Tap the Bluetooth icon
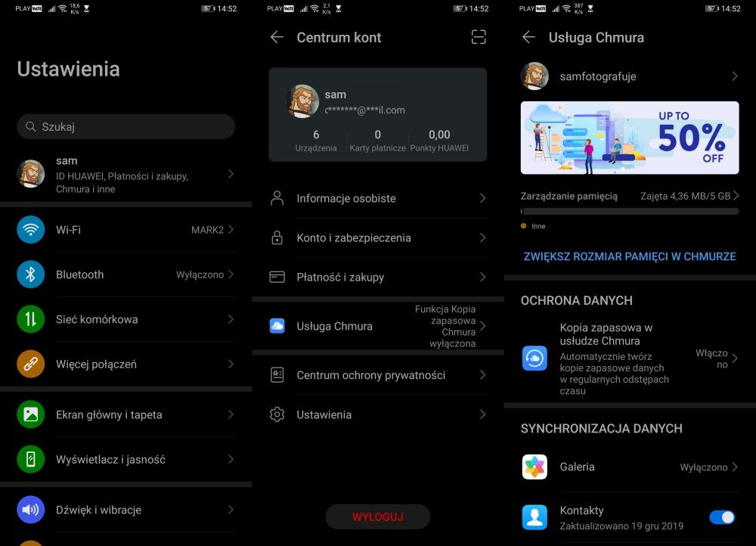This screenshot has height=546, width=756. point(30,275)
